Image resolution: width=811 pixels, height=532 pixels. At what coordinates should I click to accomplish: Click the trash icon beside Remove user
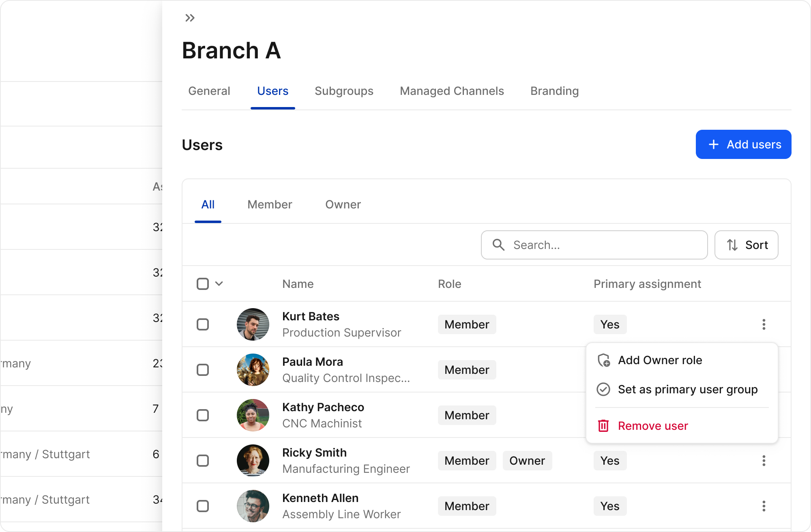[603, 426]
